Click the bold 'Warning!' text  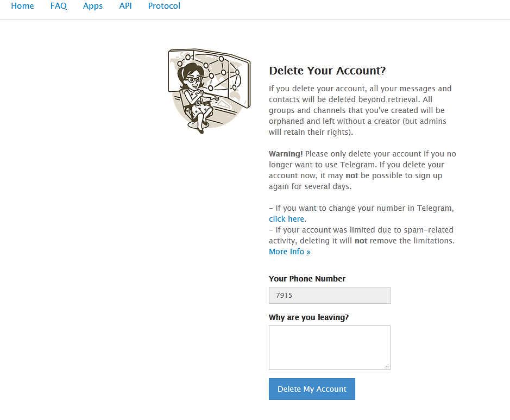(x=286, y=154)
